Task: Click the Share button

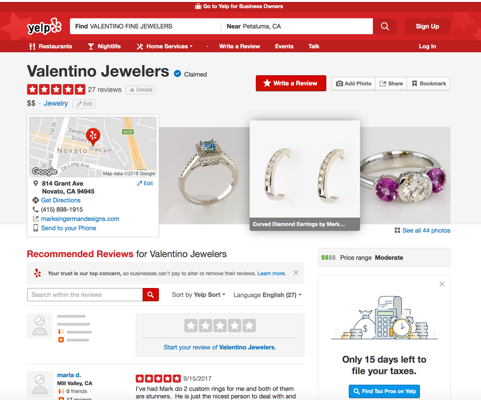Action: pyautogui.click(x=391, y=84)
